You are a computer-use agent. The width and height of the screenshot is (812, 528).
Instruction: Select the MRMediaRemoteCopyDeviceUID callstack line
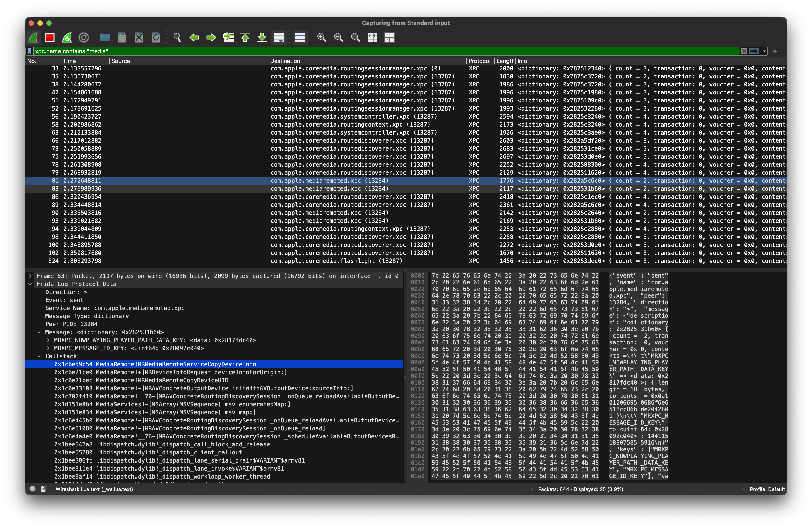[x=214, y=380]
